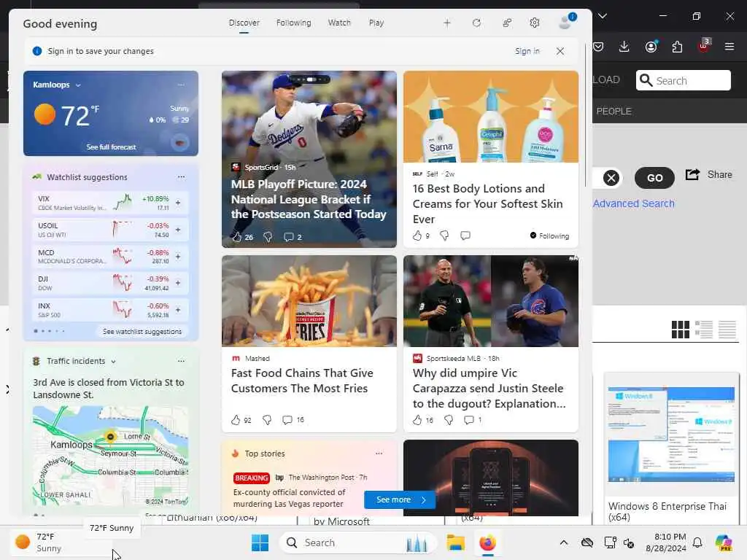Switch to the Following tab

[x=293, y=23]
